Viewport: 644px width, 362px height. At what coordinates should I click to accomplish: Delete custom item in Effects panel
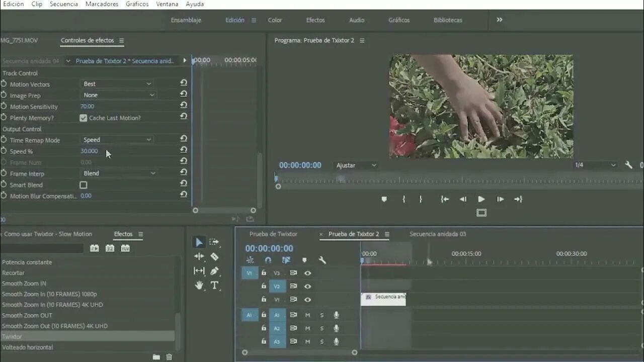coord(169,357)
